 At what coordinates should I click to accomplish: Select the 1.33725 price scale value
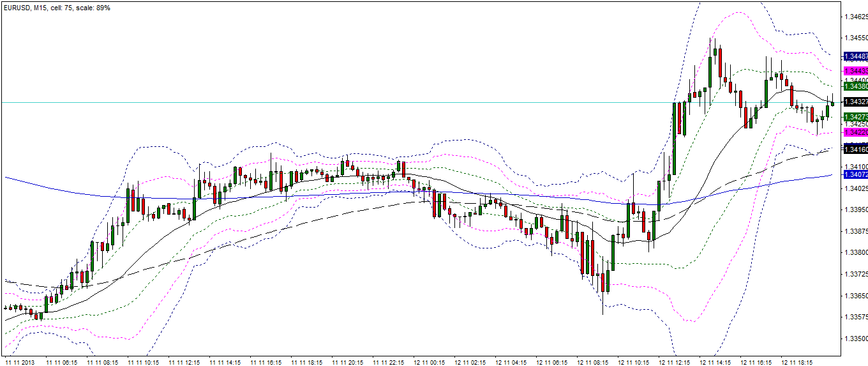(856, 274)
